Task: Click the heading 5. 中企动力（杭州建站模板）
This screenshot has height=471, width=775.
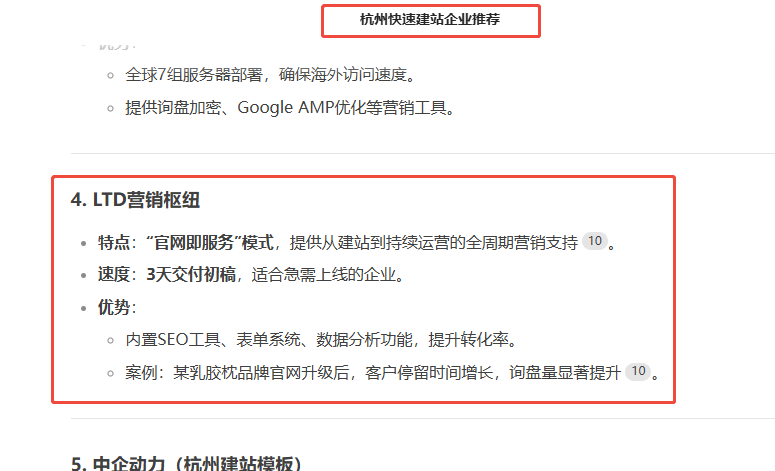Action: [x=186, y=463]
